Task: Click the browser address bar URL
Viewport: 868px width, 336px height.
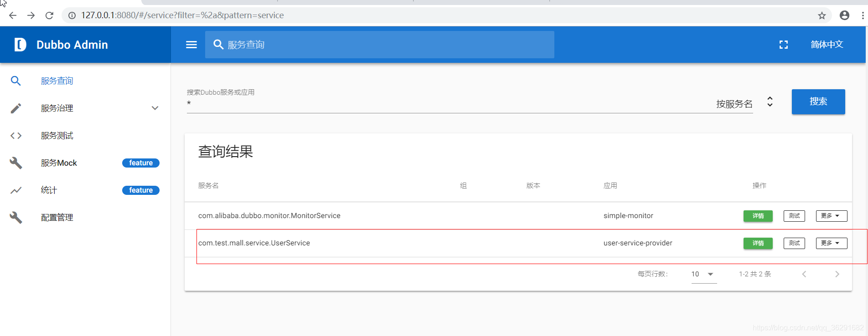Action: (182, 15)
